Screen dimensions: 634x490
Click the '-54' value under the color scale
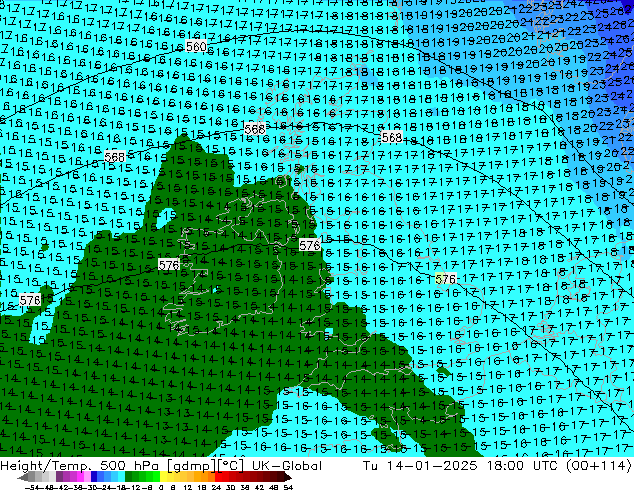click(x=32, y=487)
